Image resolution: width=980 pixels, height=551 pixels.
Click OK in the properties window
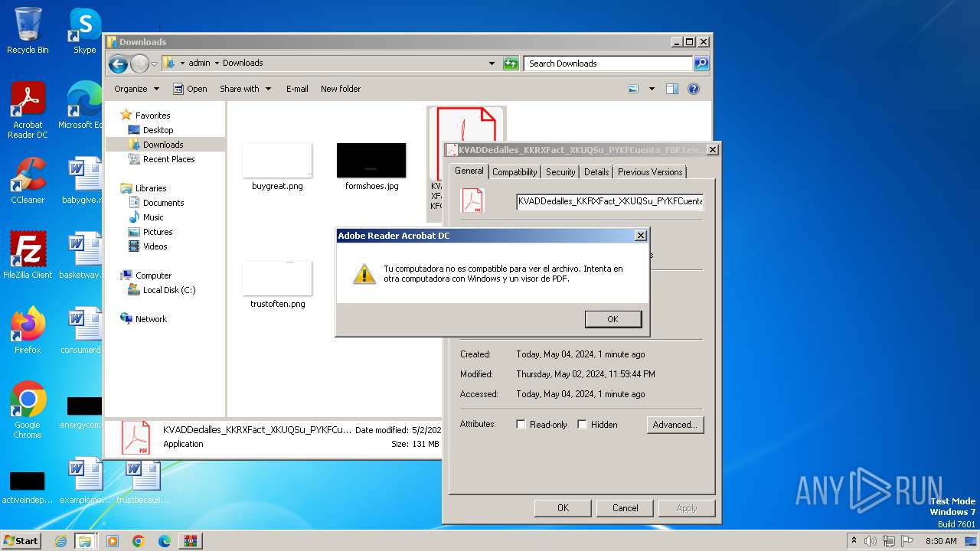pos(563,507)
